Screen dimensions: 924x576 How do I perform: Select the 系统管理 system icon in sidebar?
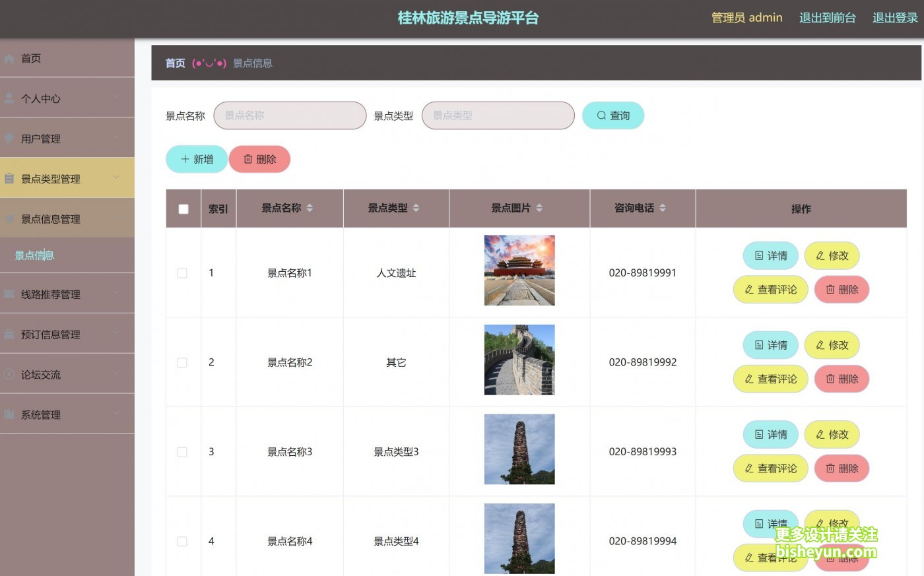8,414
